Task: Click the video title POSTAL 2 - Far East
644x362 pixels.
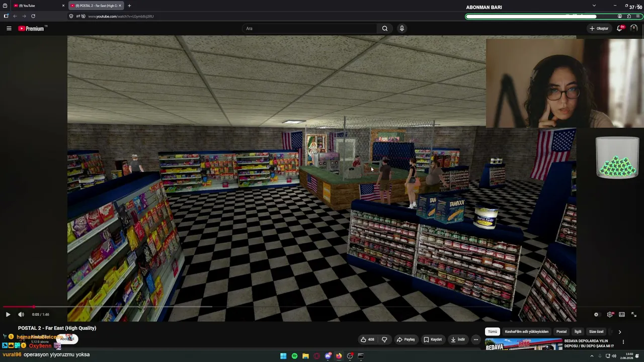Action: point(57,328)
